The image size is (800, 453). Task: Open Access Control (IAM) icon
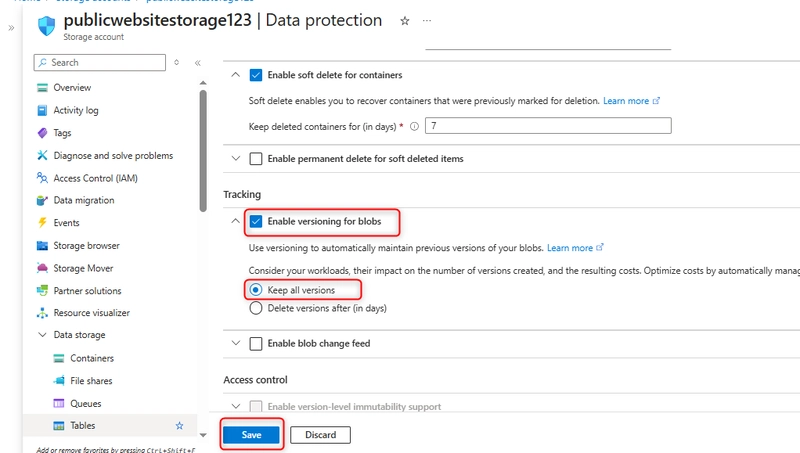click(x=42, y=178)
